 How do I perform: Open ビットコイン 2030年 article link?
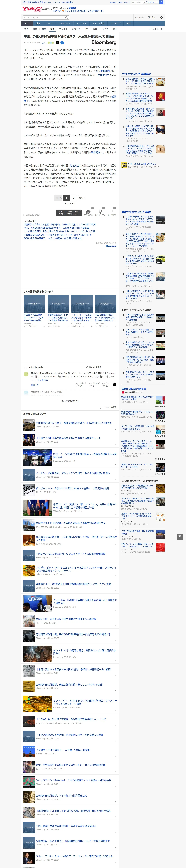pos(85,703)
